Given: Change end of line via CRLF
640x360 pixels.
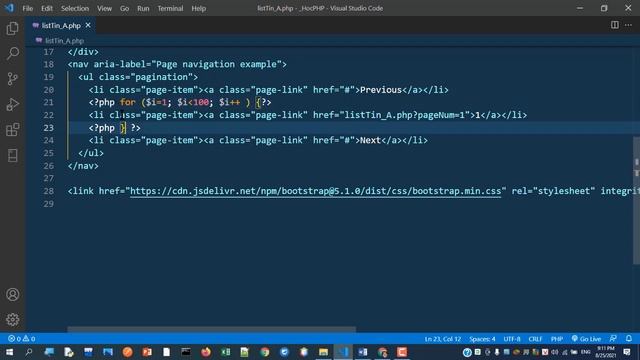Looking at the screenshot, I should click(535, 339).
